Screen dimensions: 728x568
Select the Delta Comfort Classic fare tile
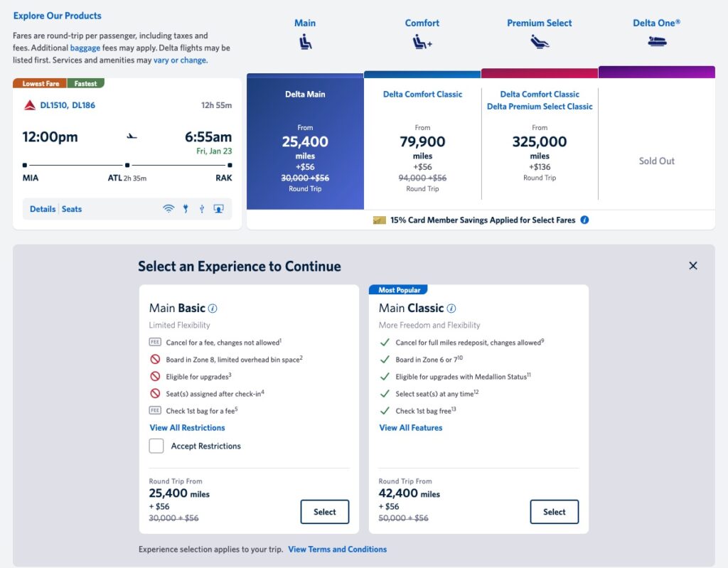[x=422, y=141]
